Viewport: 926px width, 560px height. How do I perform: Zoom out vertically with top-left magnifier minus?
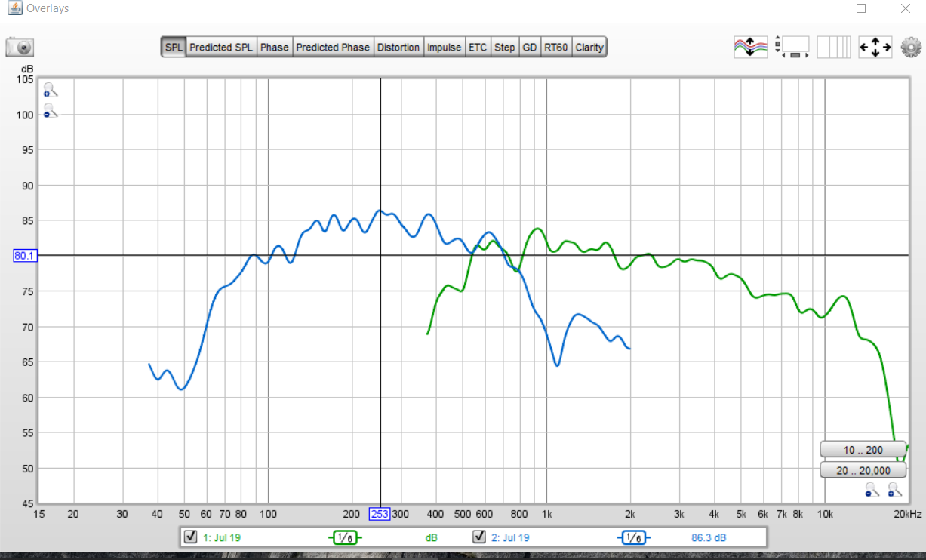coord(51,112)
